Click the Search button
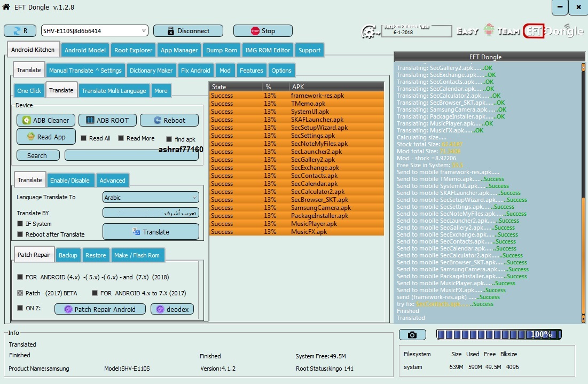 click(x=38, y=155)
